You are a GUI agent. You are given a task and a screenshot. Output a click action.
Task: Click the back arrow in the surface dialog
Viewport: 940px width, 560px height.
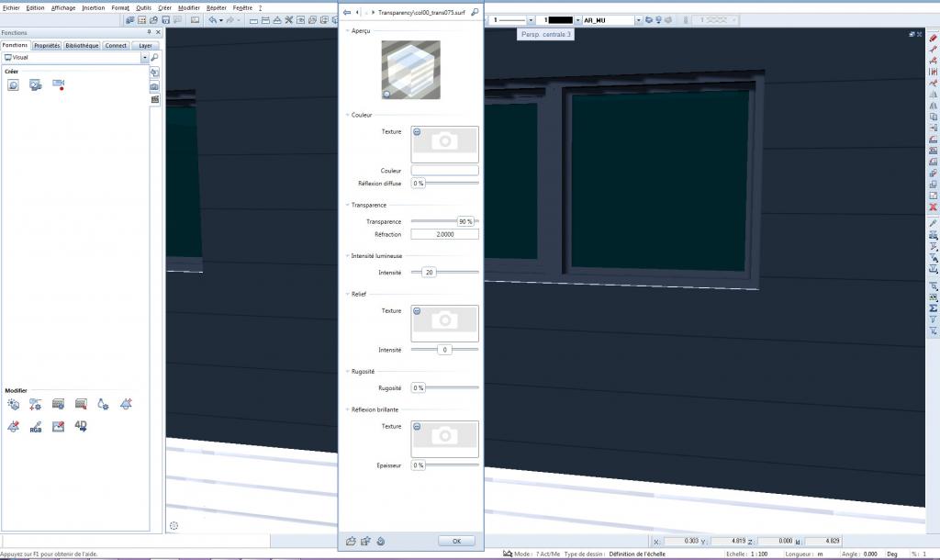click(x=347, y=12)
